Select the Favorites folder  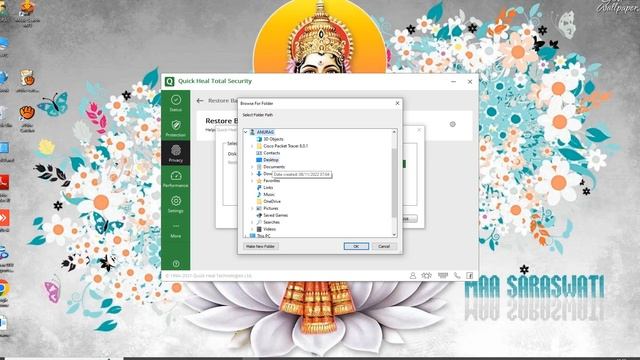click(268, 180)
